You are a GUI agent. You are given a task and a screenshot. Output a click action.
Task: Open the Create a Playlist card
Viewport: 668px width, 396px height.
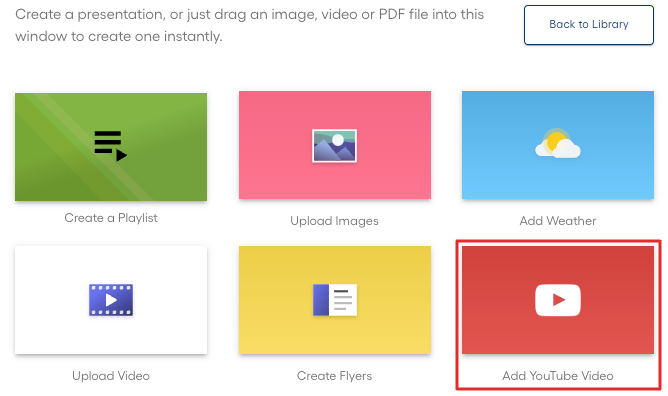(111, 147)
